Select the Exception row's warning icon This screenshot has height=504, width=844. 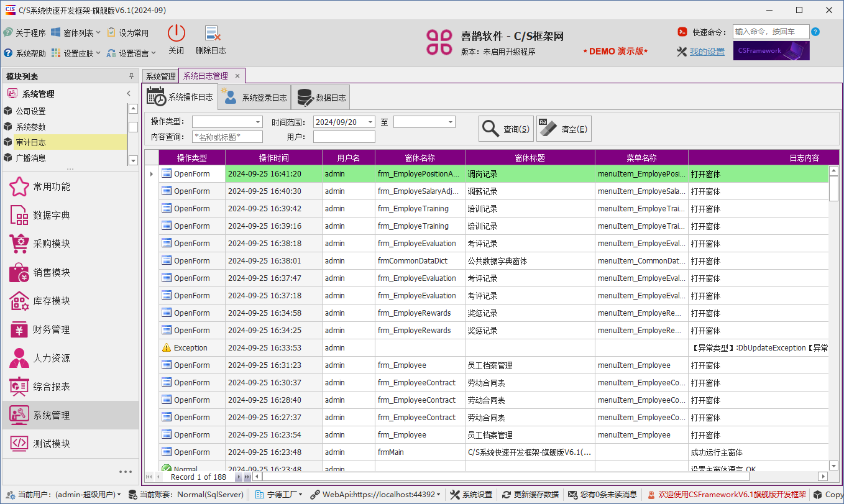pyautogui.click(x=166, y=348)
